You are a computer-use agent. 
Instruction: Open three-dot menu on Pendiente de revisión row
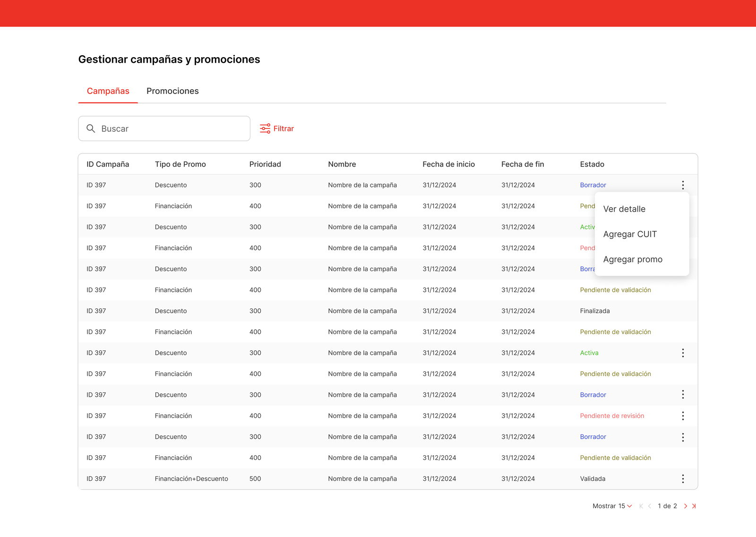683,416
